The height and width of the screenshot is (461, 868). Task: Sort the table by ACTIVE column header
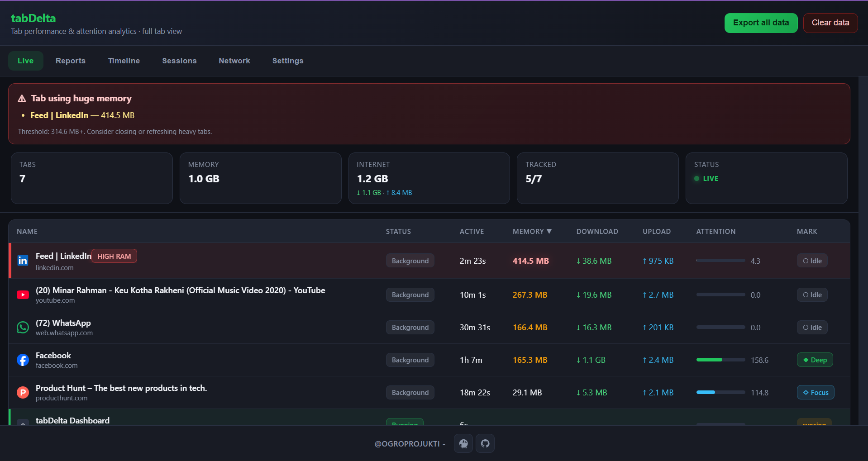(472, 232)
